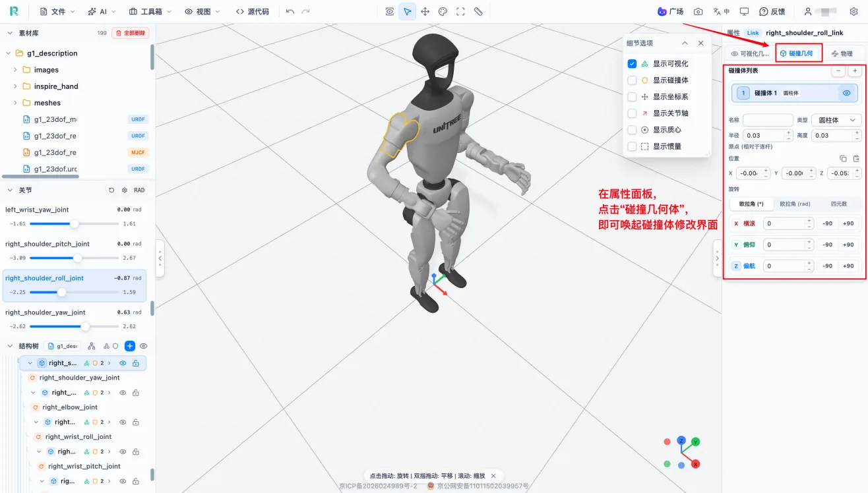The height and width of the screenshot is (493, 868).
Task: Collapse the 细节选项 panel
Action: tap(685, 43)
